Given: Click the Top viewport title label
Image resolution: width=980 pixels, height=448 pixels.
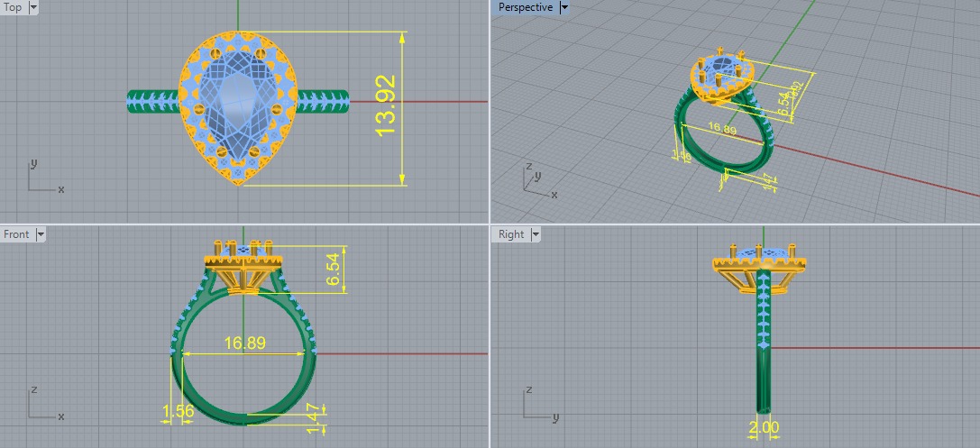Looking at the screenshot, I should pos(13,7).
